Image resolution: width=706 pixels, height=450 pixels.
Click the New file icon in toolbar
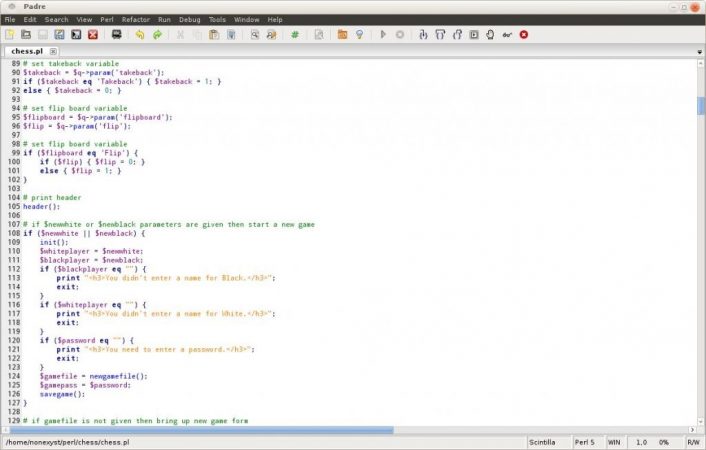(x=9, y=34)
